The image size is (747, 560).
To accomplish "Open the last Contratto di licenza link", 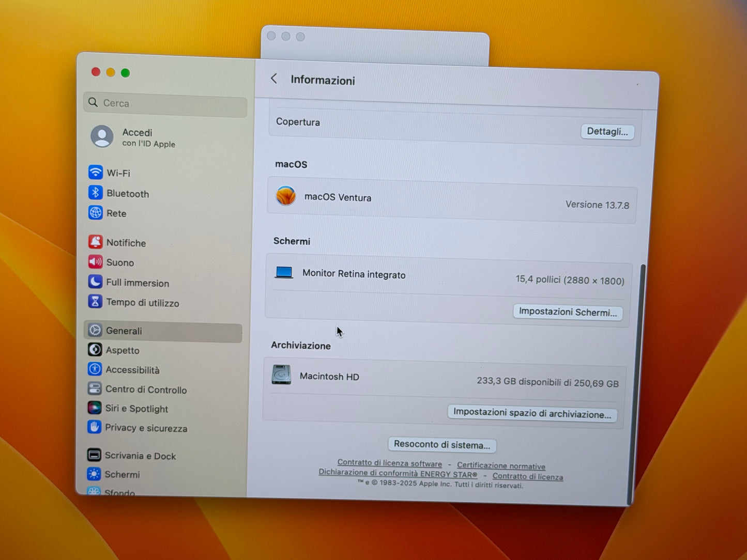I will tap(528, 476).
